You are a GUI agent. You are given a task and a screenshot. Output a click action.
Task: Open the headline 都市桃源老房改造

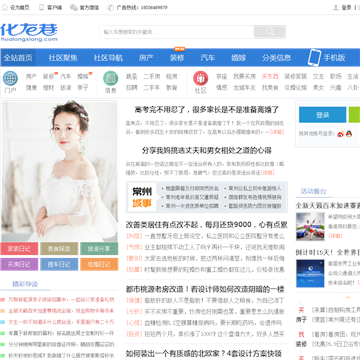click(205, 289)
